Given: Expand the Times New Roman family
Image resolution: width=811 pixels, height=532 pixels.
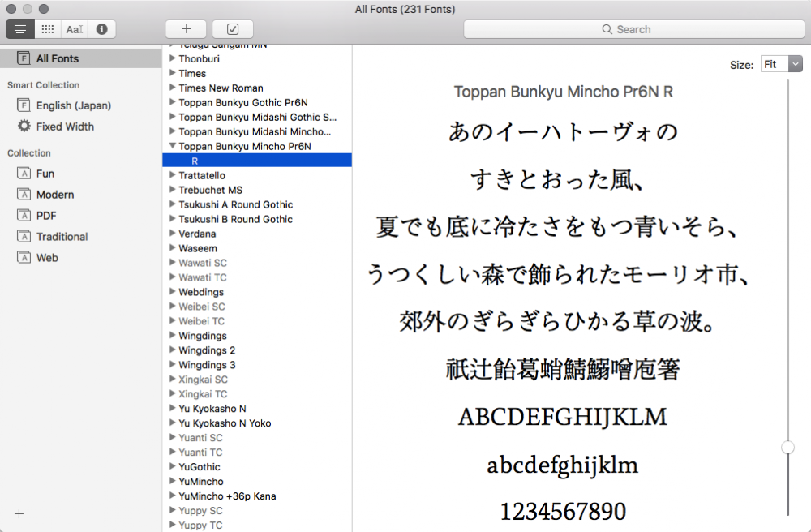Looking at the screenshot, I should [173, 88].
